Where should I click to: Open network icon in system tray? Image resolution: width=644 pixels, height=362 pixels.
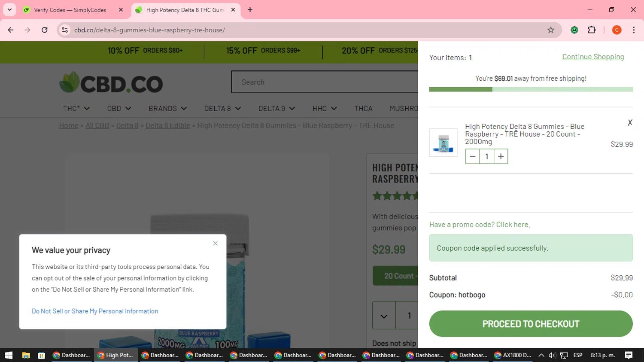click(x=564, y=355)
